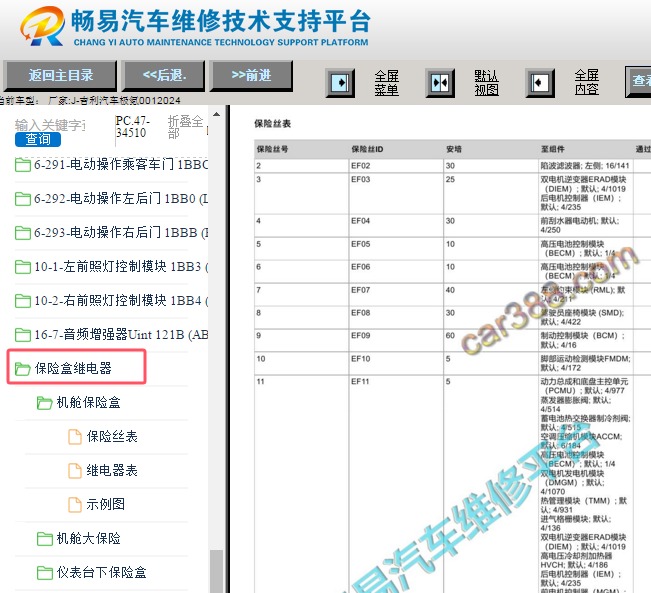
Task: Click document icon beside 示例图
Action: point(75,505)
